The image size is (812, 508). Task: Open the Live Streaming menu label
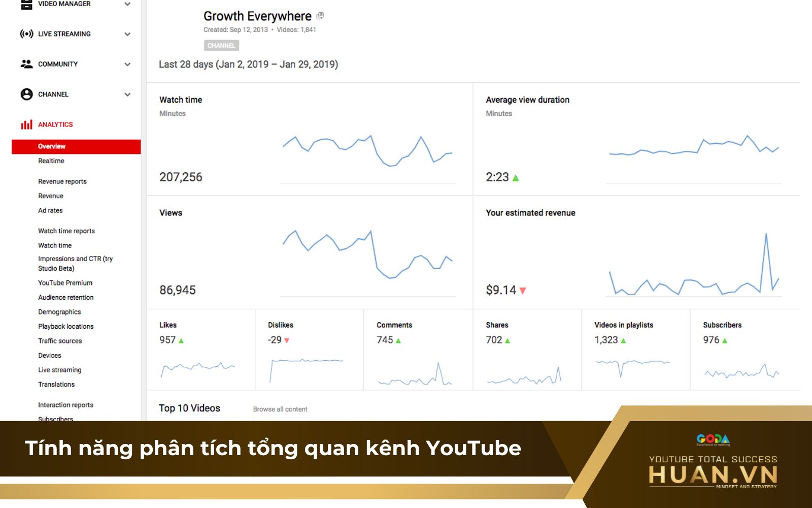(x=64, y=34)
